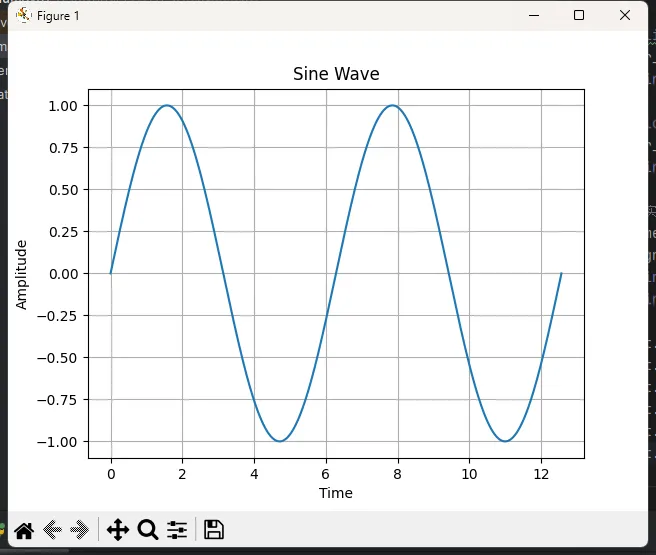Click the 1.00 tick label on y-axis

(63, 106)
